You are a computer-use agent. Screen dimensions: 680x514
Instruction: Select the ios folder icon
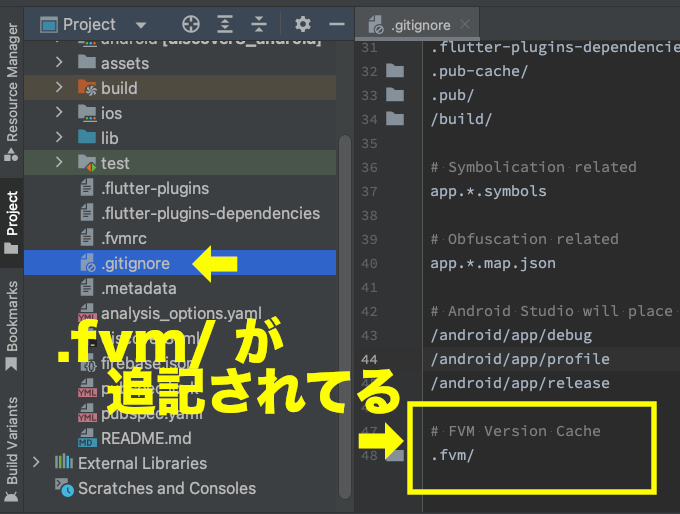87,112
